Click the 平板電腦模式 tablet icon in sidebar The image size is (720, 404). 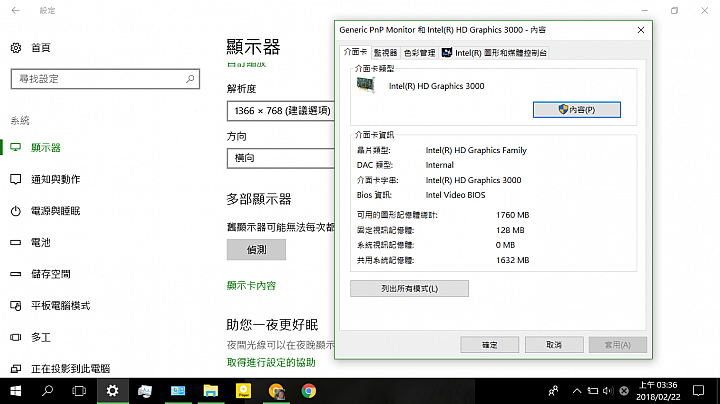pyautogui.click(x=16, y=306)
